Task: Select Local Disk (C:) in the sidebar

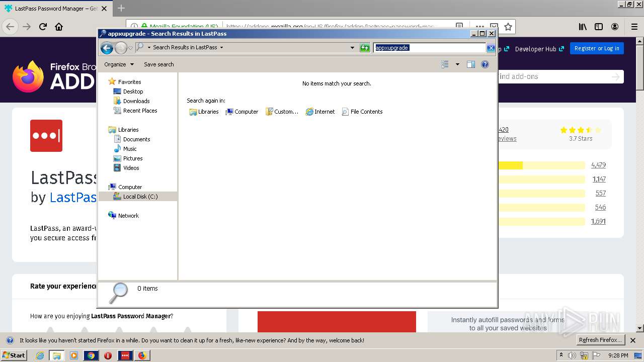Action: [x=137, y=197]
